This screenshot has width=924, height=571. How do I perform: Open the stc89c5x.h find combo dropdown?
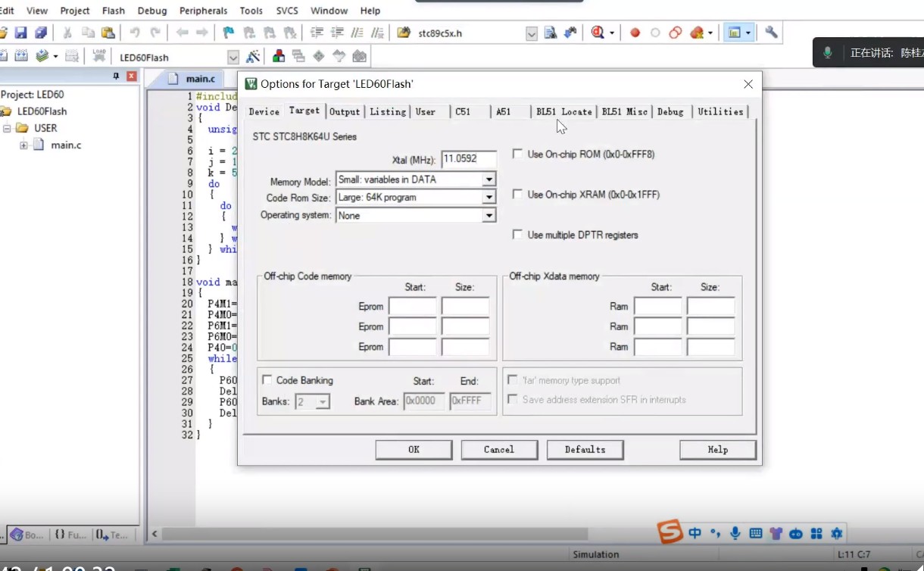coord(532,33)
